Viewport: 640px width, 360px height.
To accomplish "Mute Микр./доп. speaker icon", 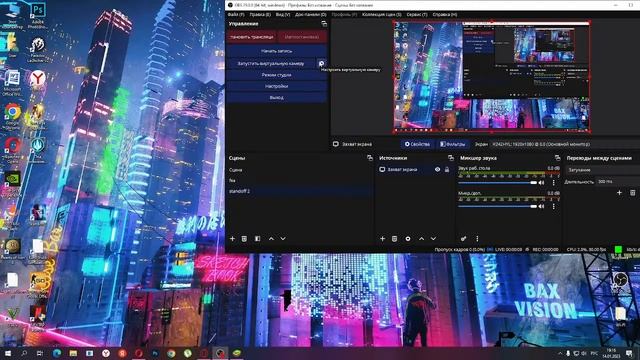I will (x=542, y=207).
